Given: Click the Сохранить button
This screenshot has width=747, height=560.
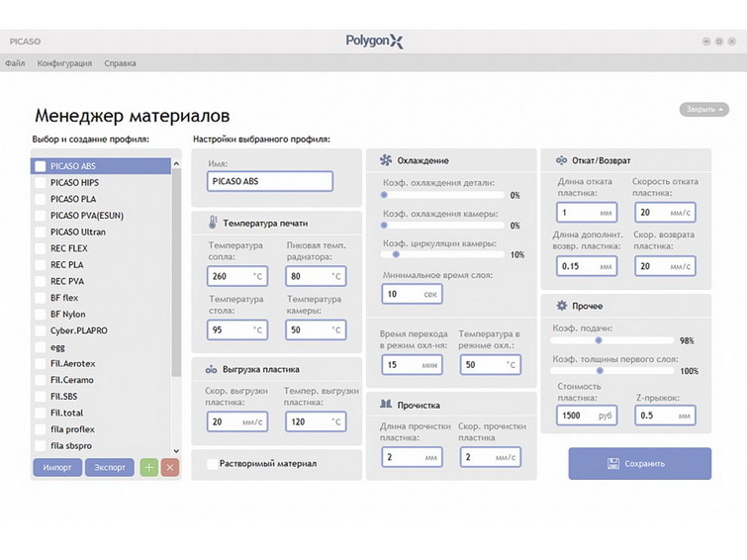Looking at the screenshot, I should [639, 463].
